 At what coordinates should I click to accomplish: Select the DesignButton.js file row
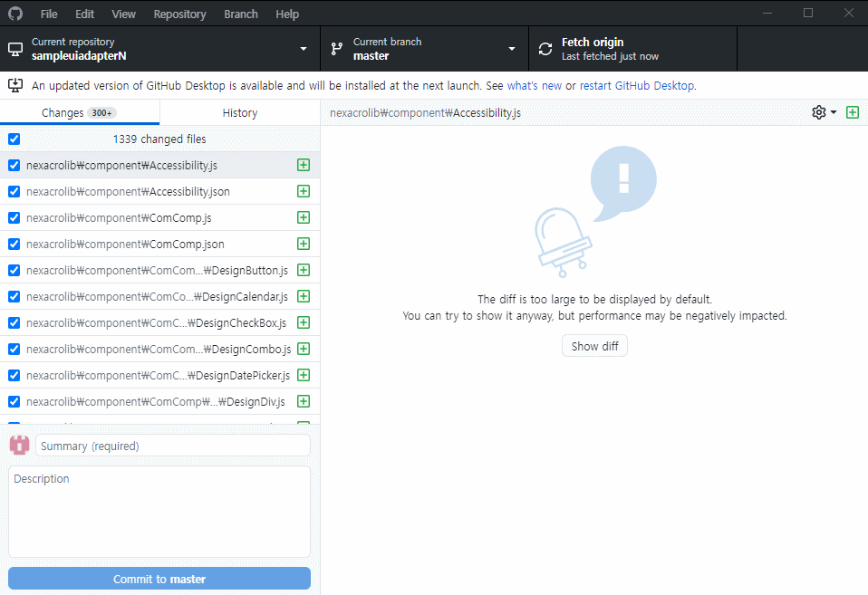point(160,271)
